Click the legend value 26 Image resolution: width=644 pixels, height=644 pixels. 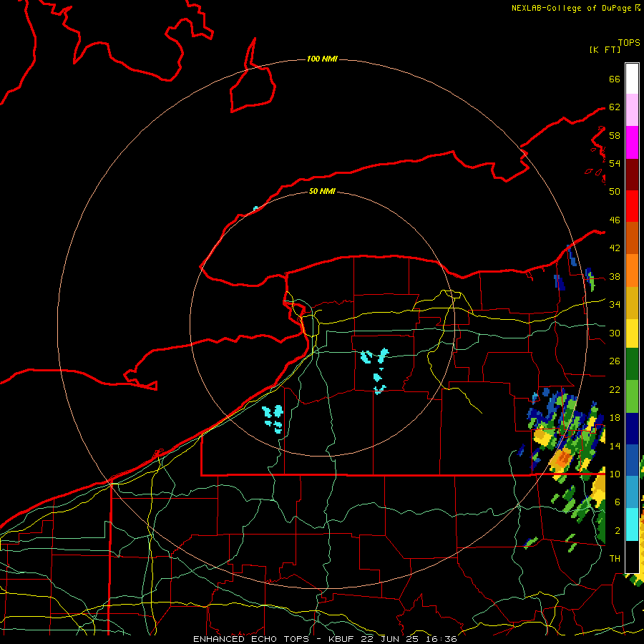tap(615, 361)
